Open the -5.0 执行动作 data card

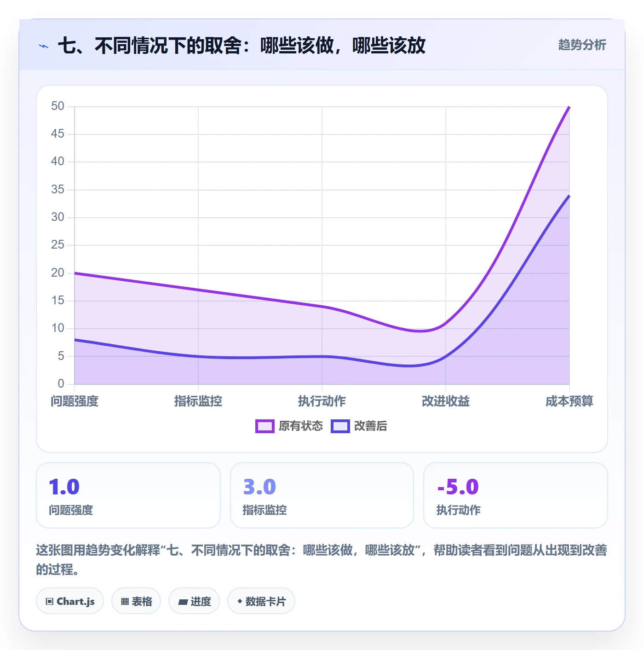[x=516, y=495]
